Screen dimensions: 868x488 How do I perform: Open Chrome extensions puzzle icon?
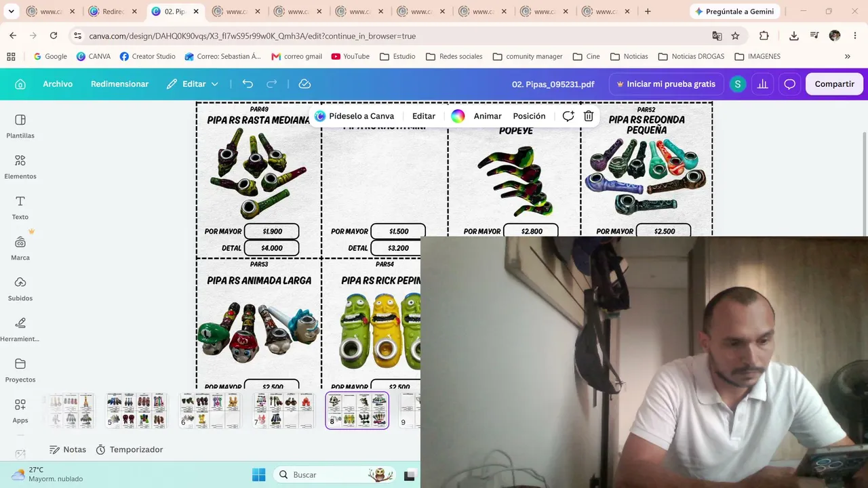[x=764, y=36]
